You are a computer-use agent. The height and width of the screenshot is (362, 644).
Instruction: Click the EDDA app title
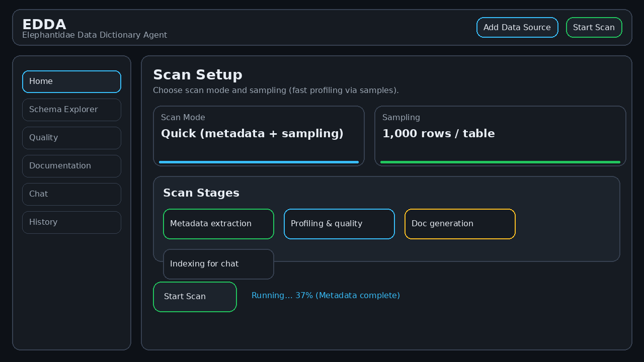[x=44, y=25]
